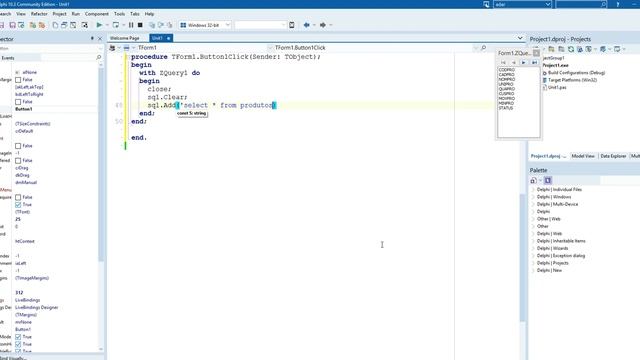
Task: Click the refresh icon in Projects toolbar
Action: (x=571, y=49)
